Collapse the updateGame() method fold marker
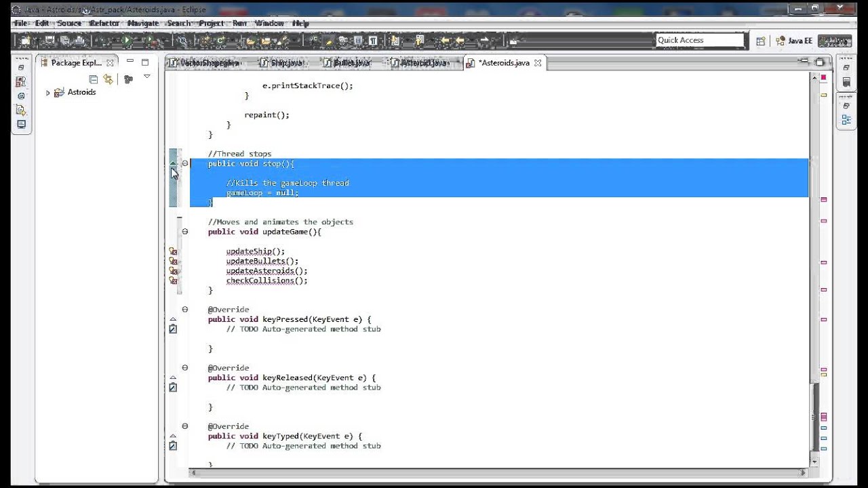The width and height of the screenshot is (868, 488). click(x=184, y=232)
